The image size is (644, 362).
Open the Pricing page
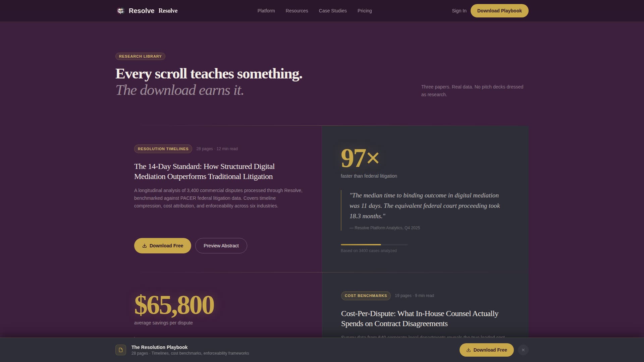364,10
